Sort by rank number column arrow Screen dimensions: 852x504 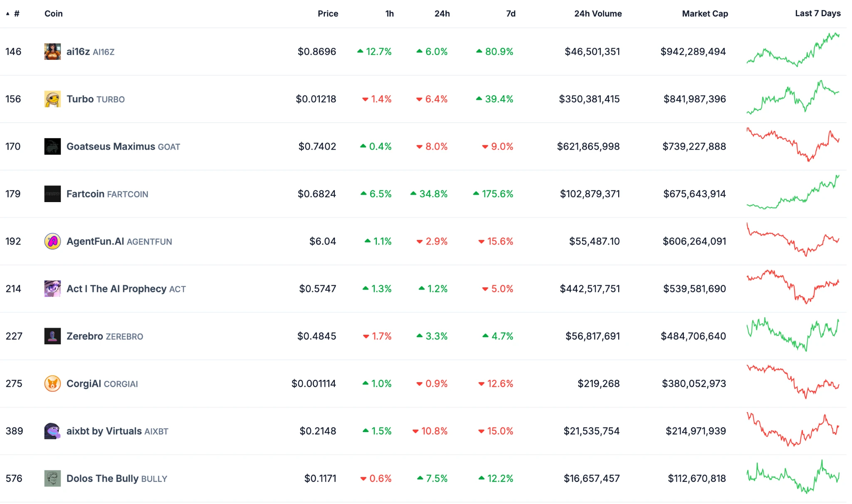(8, 14)
